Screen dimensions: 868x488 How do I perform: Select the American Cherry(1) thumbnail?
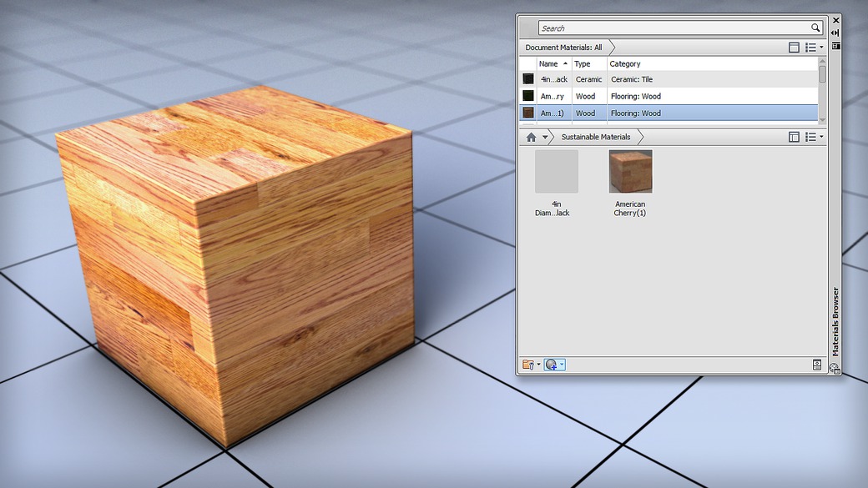(x=630, y=172)
